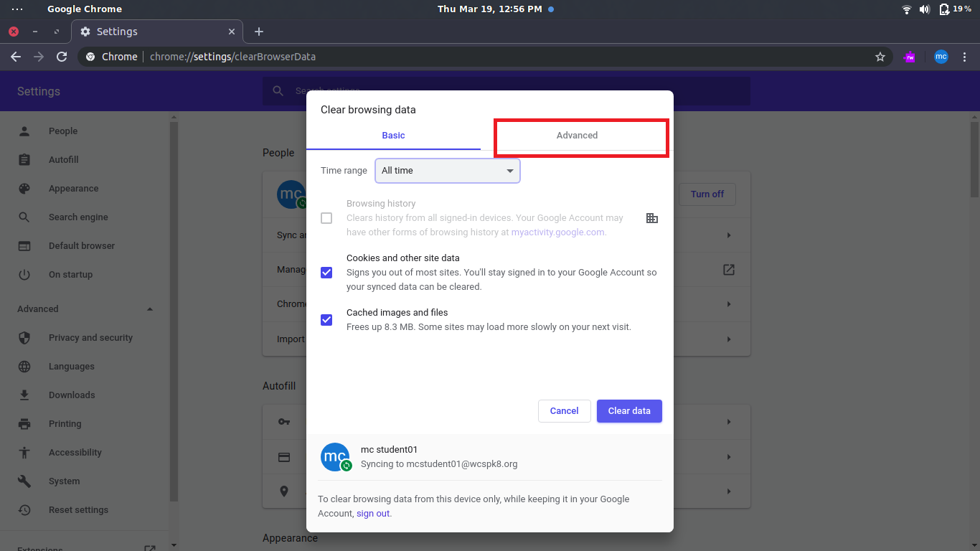Click the address bar URL
The width and height of the screenshot is (980, 551).
tap(232, 57)
